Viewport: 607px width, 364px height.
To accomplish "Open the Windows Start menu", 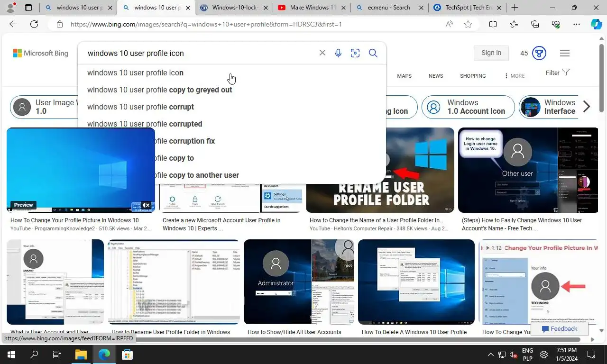I will click(11, 355).
